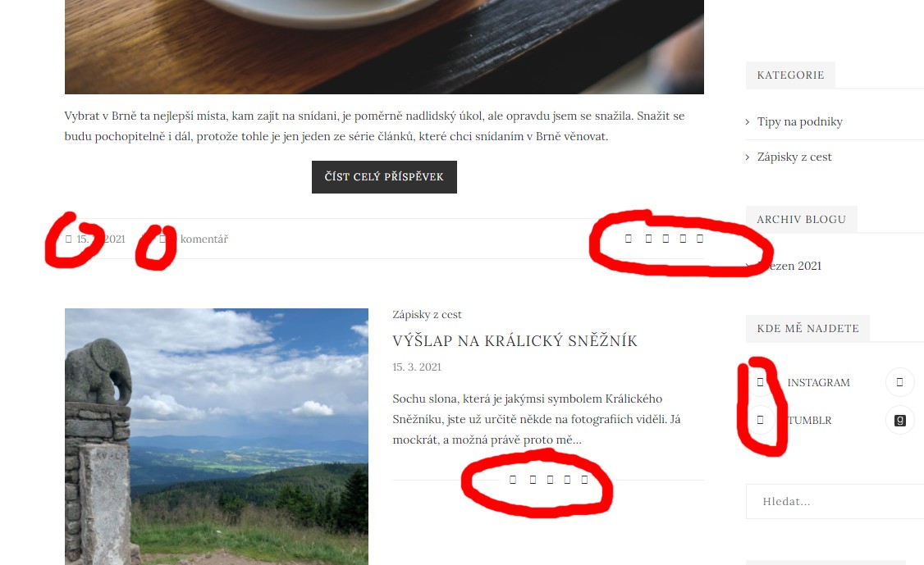Open the Březen 2021 archive link
The width and height of the screenshot is (924, 565).
pos(789,266)
